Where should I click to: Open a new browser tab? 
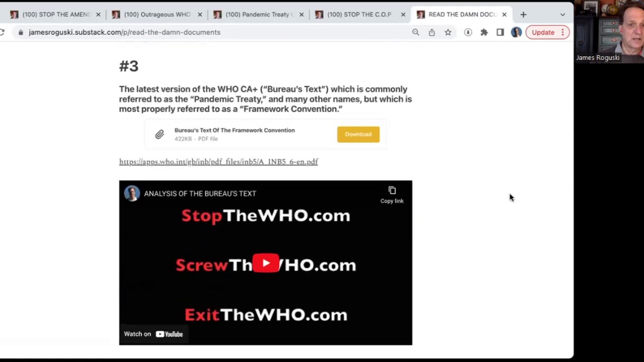[x=523, y=15]
